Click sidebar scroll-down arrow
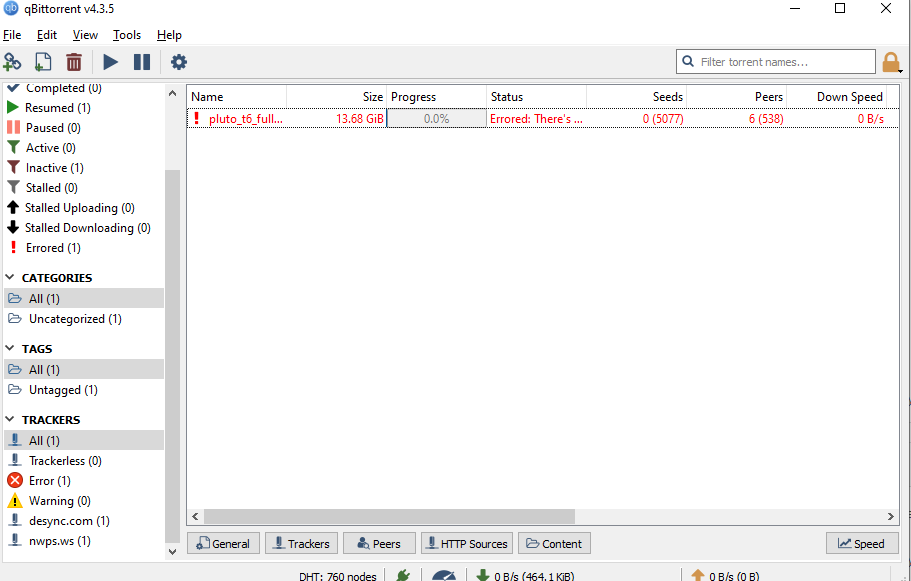This screenshot has height=581, width=911. (x=173, y=552)
